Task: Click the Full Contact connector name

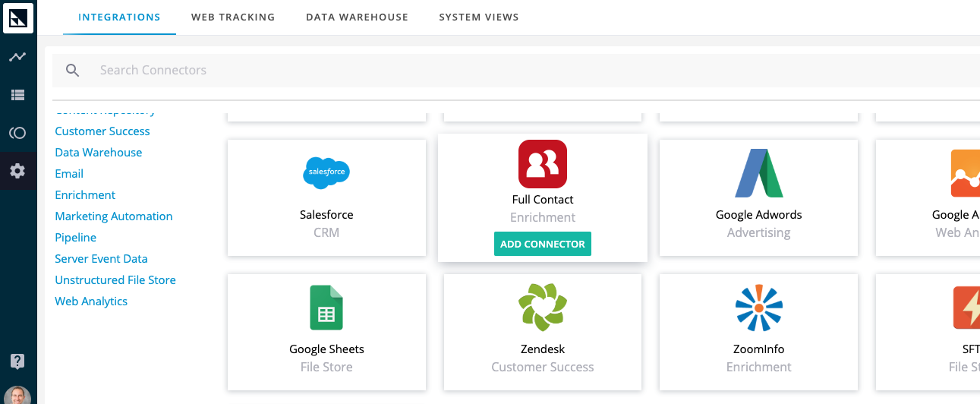Action: tap(543, 200)
